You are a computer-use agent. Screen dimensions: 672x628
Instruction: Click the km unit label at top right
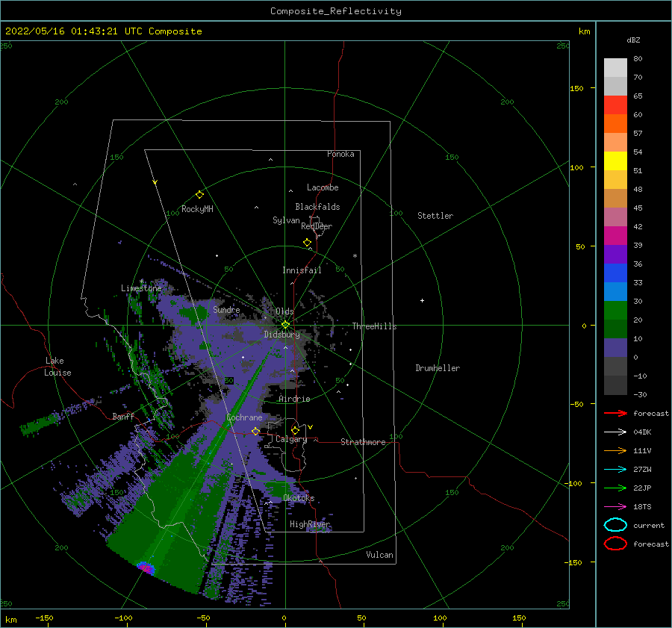[584, 31]
